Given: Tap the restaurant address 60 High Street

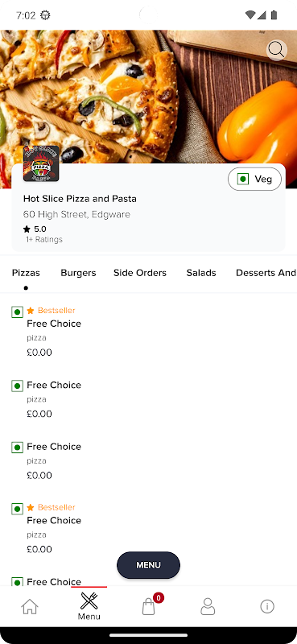Looking at the screenshot, I should (76, 214).
